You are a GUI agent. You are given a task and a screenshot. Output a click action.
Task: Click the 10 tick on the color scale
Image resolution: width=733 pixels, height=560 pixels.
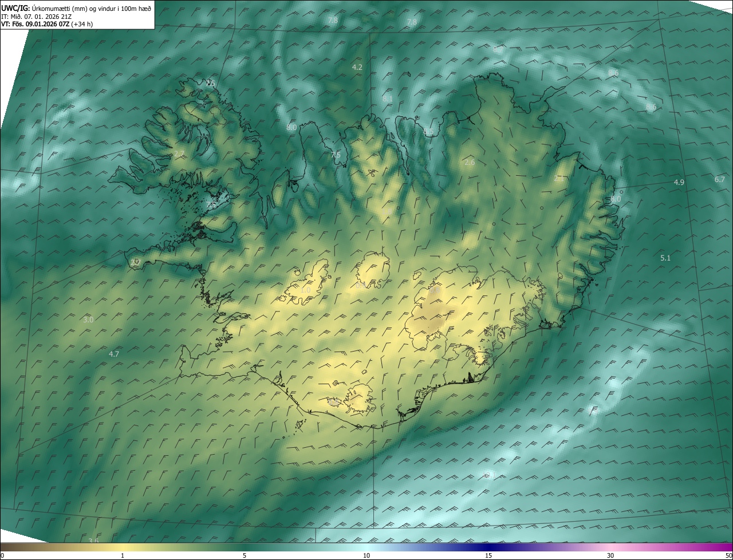pyautogui.click(x=366, y=556)
